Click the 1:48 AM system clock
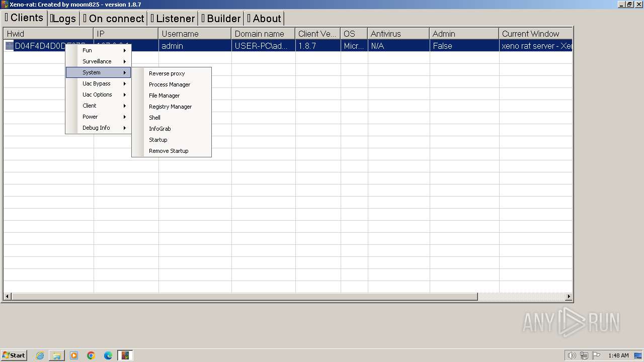Image resolution: width=644 pixels, height=362 pixels. pyautogui.click(x=618, y=355)
